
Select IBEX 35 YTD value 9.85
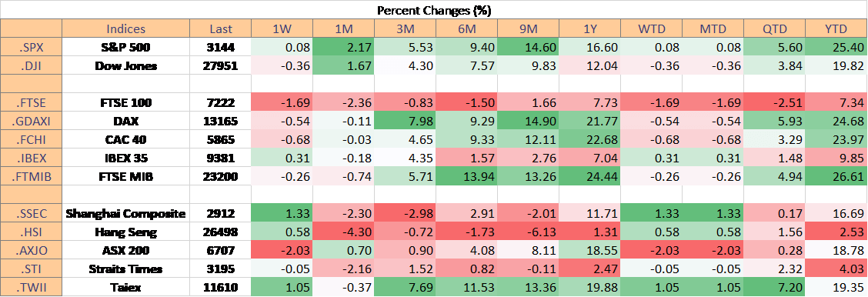click(836, 159)
